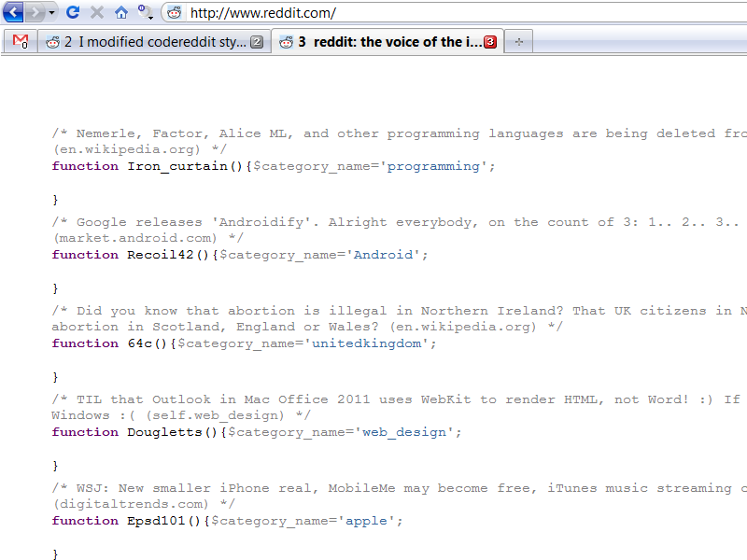Image resolution: width=747 pixels, height=560 pixels.
Task: Open a new tab with the plus button
Action: (x=518, y=41)
